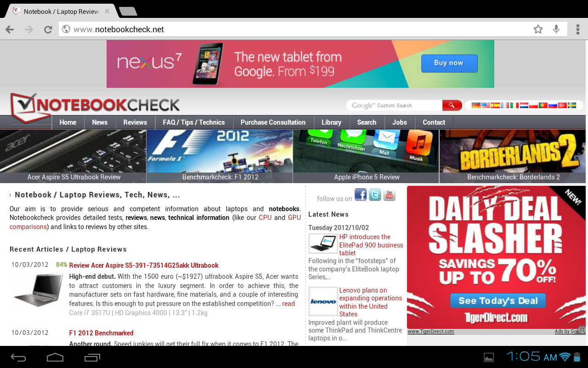The height and width of the screenshot is (368, 588).
Task: Switch site language via German flag
Action: 476,105
